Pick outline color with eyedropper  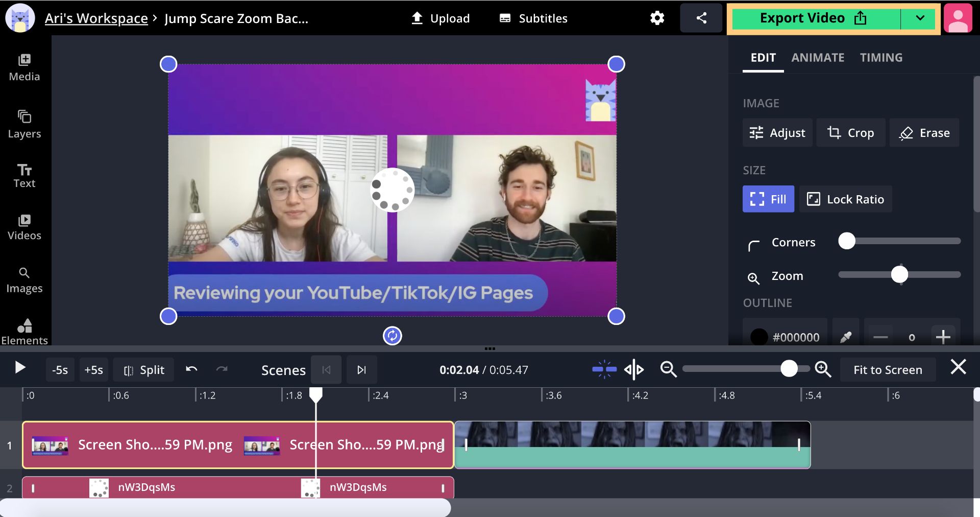click(846, 337)
